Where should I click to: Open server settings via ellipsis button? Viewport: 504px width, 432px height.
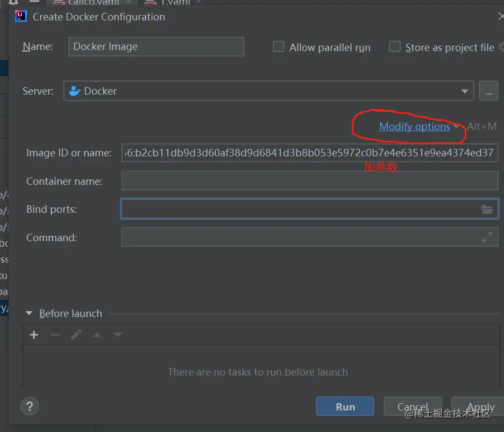pyautogui.click(x=488, y=91)
